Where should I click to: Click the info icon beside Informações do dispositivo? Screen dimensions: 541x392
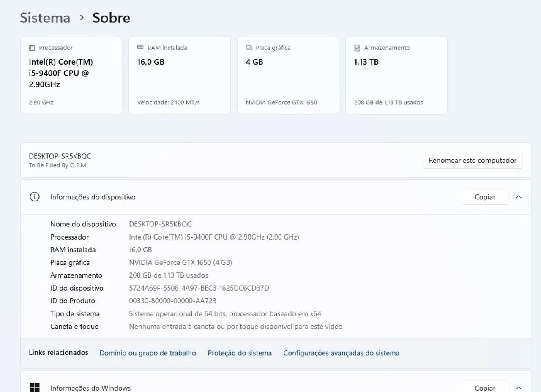click(x=35, y=197)
